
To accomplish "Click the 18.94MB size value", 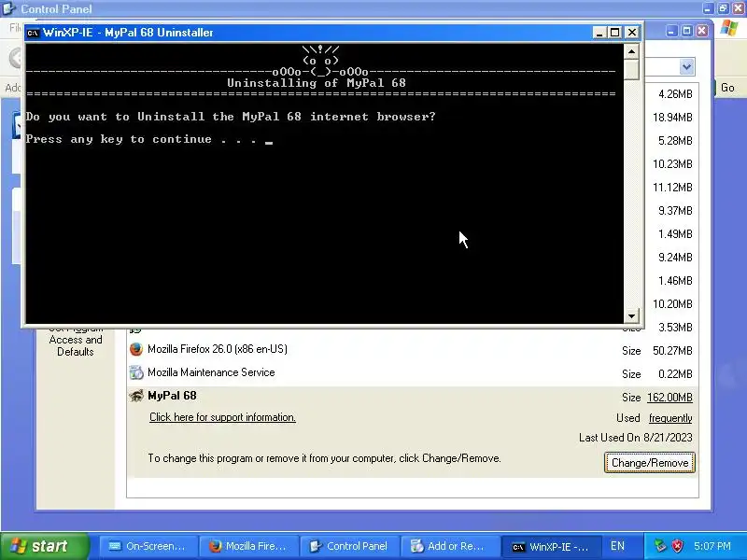I will 672,118.
